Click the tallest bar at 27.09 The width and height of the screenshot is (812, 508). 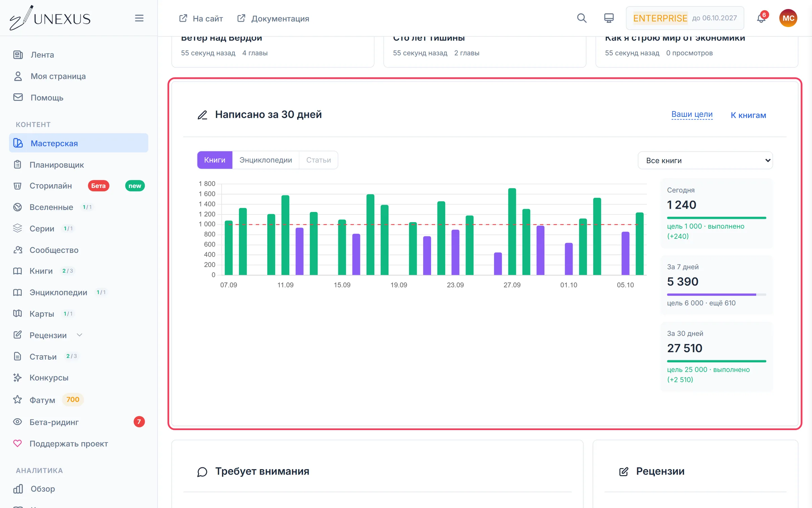[512, 231]
